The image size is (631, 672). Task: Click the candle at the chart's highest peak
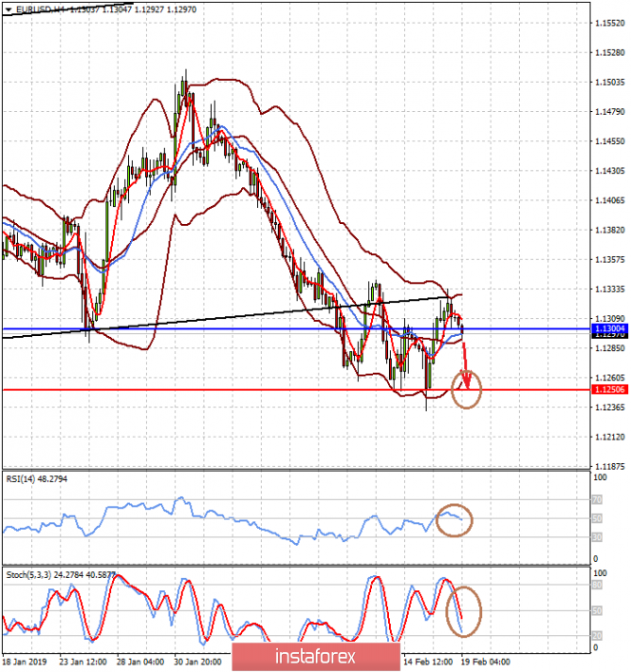[x=184, y=84]
